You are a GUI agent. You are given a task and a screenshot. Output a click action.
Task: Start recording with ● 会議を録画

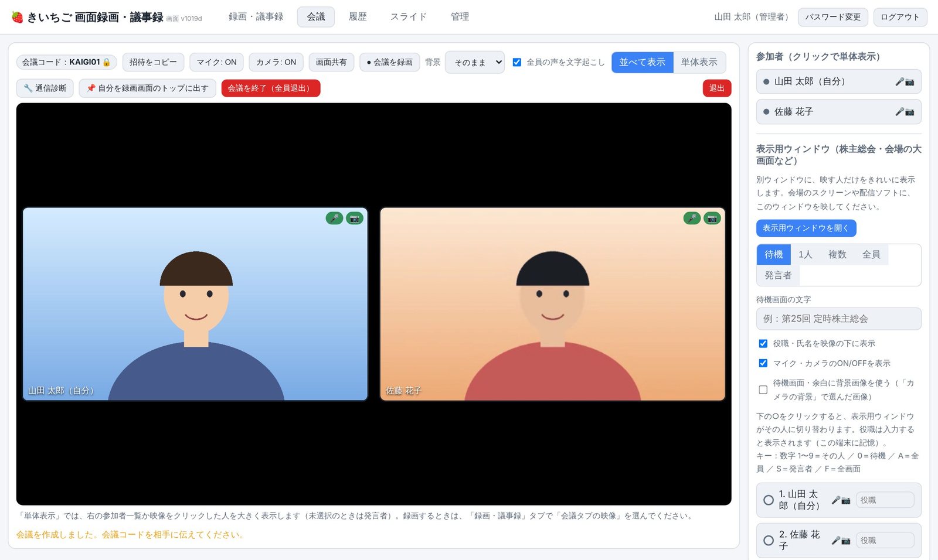click(390, 62)
